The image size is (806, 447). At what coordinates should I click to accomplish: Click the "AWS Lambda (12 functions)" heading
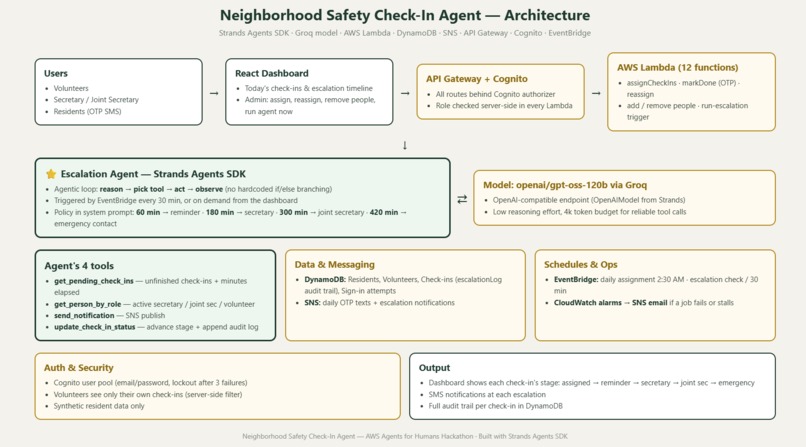click(677, 67)
